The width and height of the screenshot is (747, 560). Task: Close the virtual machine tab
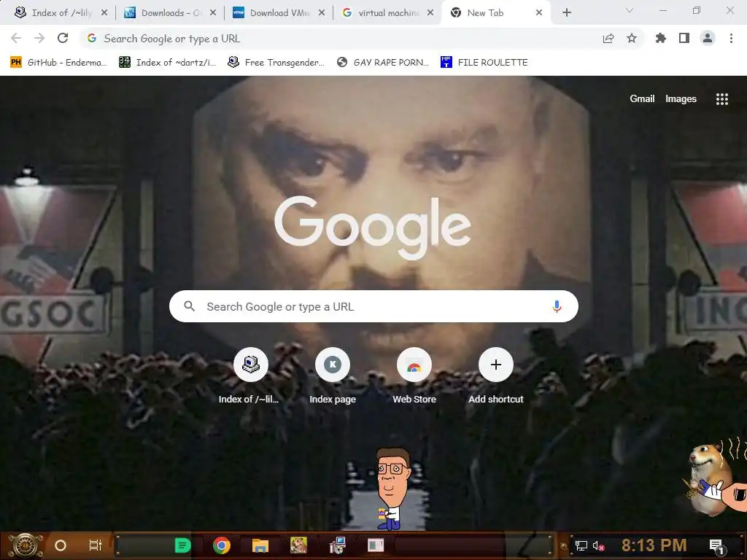(x=430, y=13)
